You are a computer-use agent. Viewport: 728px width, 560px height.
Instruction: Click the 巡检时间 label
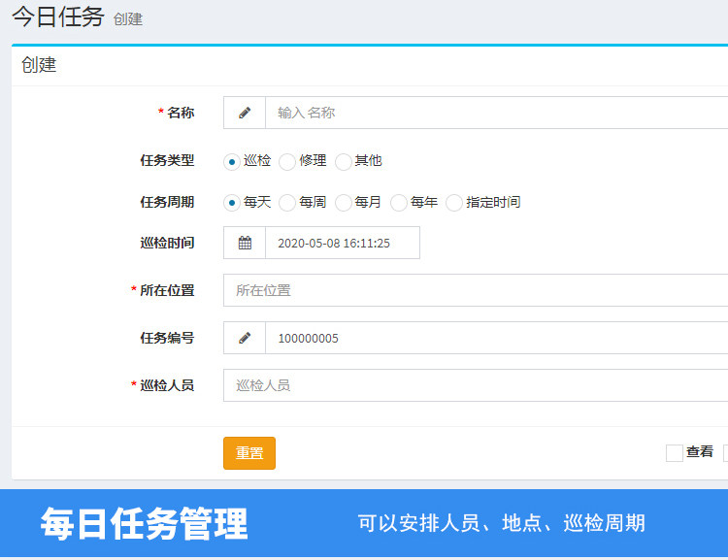pyautogui.click(x=167, y=243)
